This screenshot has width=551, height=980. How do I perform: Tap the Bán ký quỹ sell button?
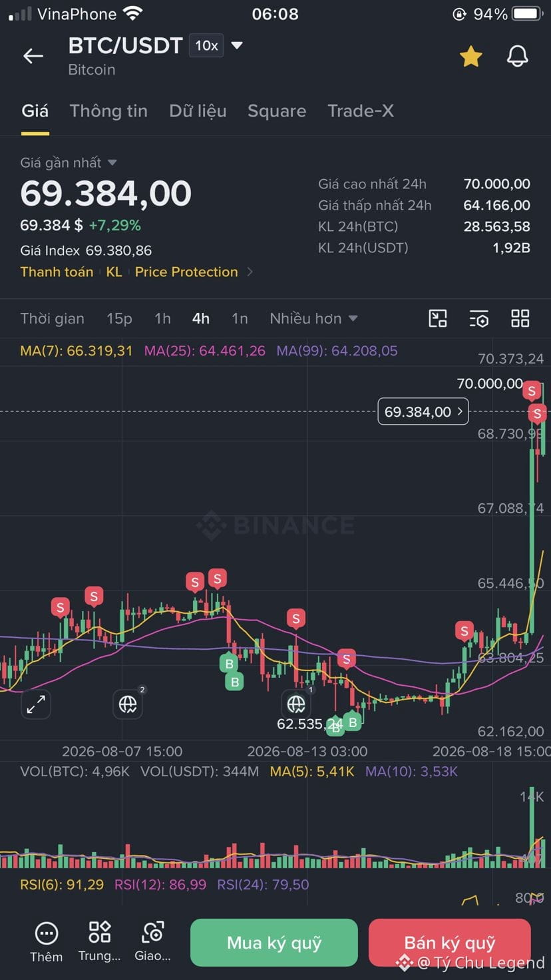(450, 942)
